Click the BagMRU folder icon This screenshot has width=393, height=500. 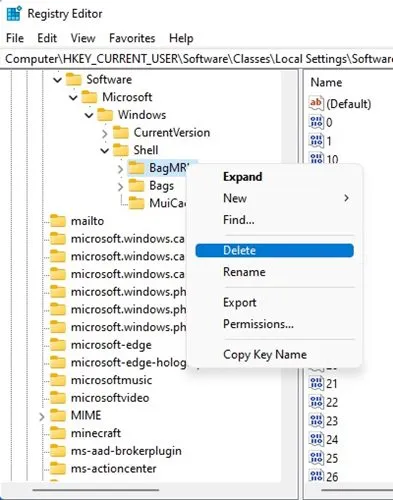(136, 167)
